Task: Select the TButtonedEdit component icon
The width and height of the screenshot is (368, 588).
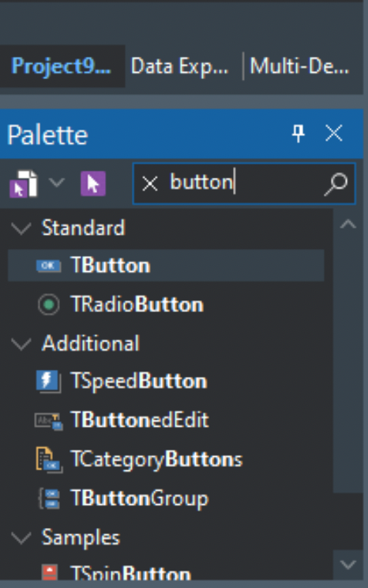Action: [49, 420]
